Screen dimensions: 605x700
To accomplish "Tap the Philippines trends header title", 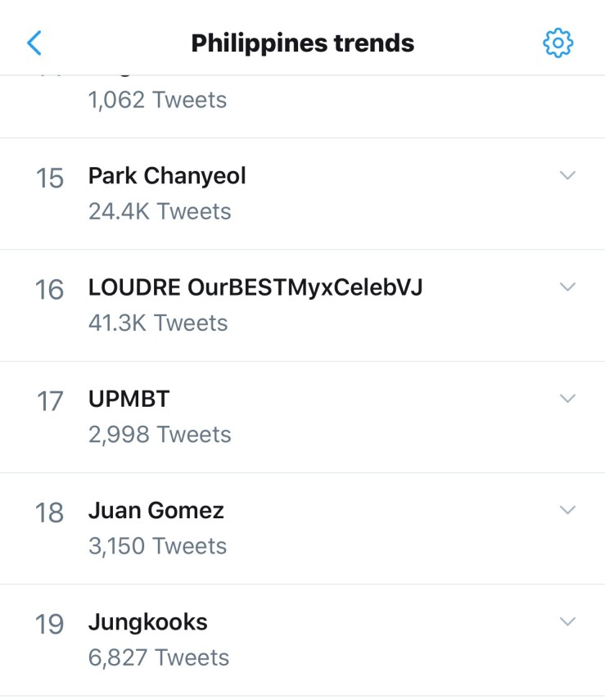I will point(302,43).
